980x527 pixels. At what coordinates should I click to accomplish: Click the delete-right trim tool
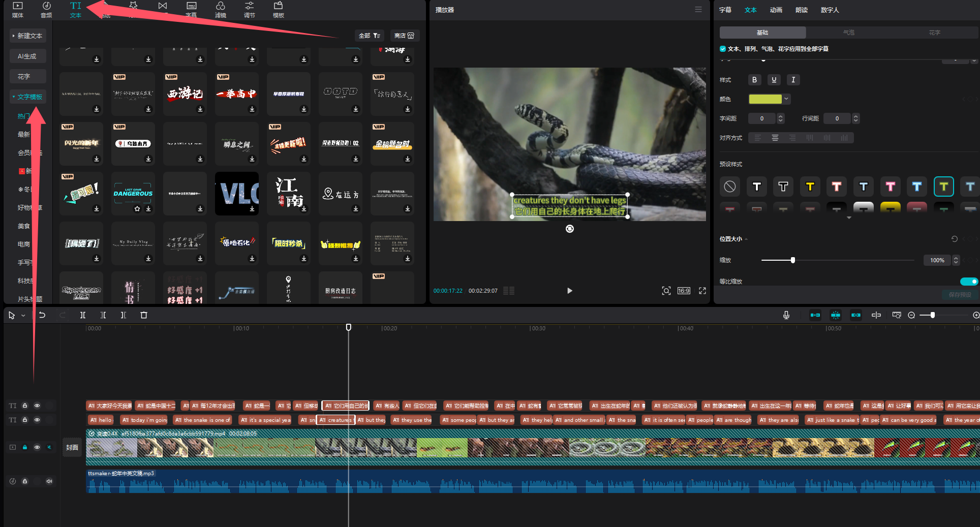124,315
